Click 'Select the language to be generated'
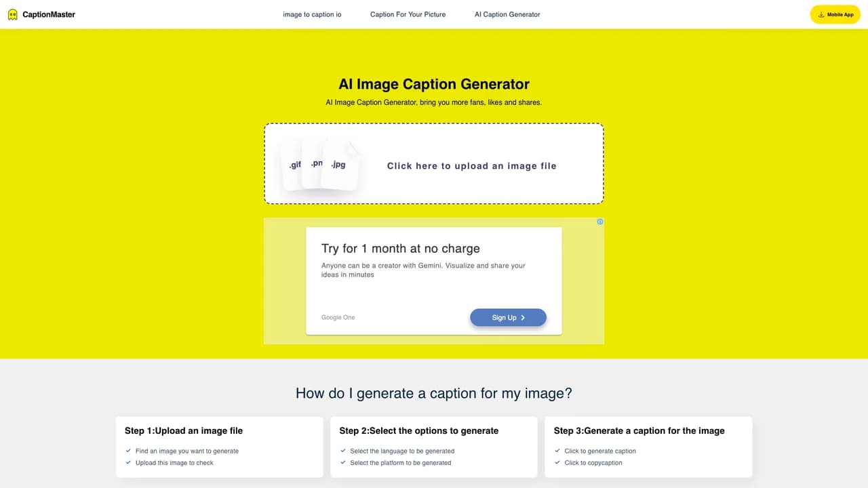Screen dimensions: 868x488 pos(402,451)
